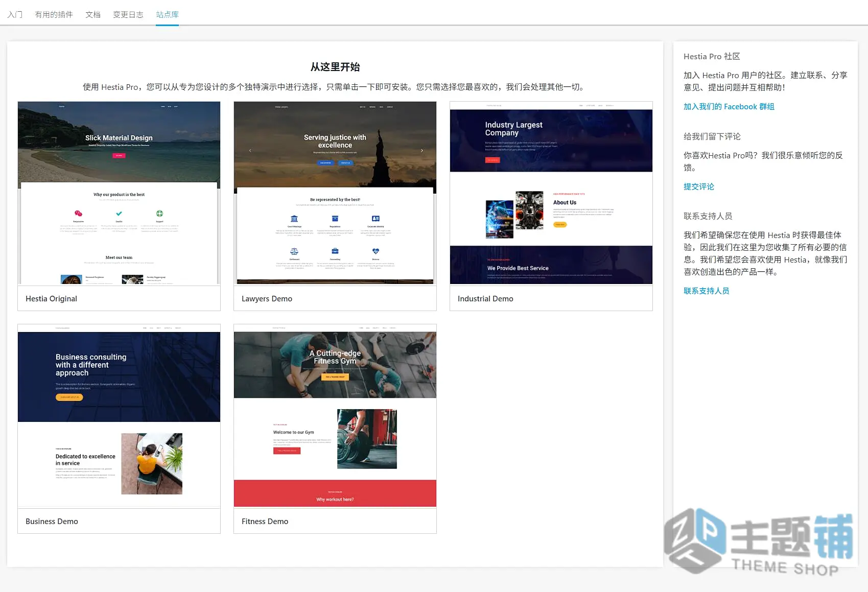Click the Hestia Original title text
This screenshot has width=868, height=592.
point(51,299)
